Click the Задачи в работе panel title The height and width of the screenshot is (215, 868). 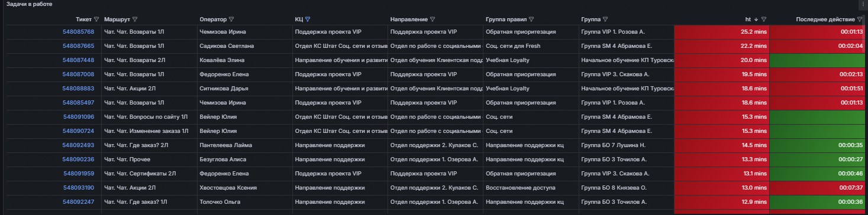[x=29, y=4]
